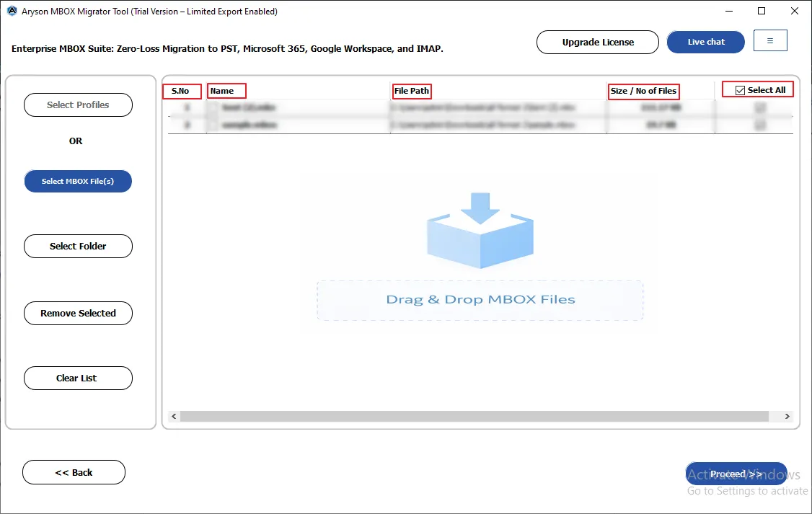812x514 pixels.
Task: Sort by the Name column header
Action: point(222,91)
